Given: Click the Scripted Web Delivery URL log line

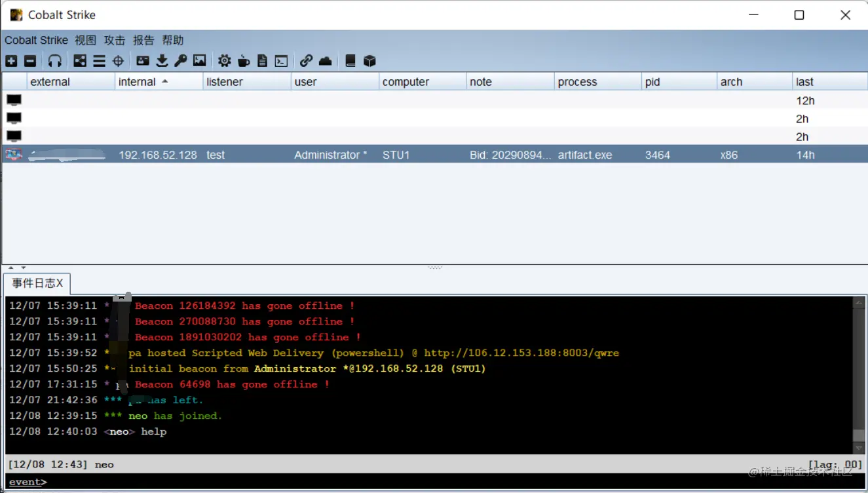Looking at the screenshot, I should point(314,353).
